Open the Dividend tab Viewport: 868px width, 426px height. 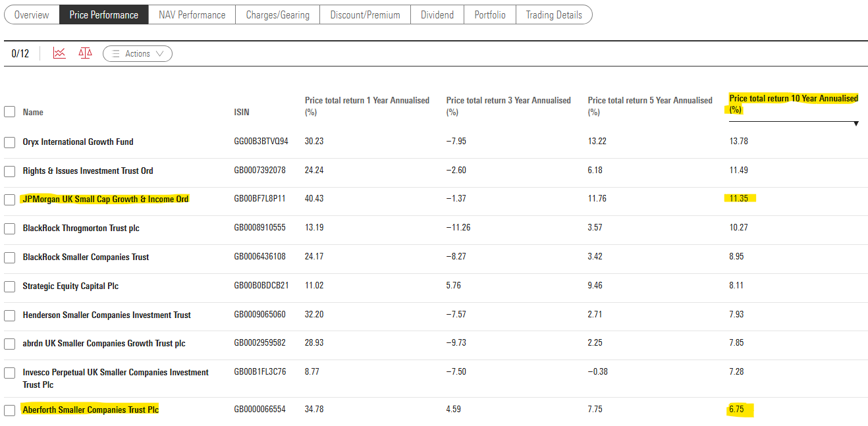437,14
